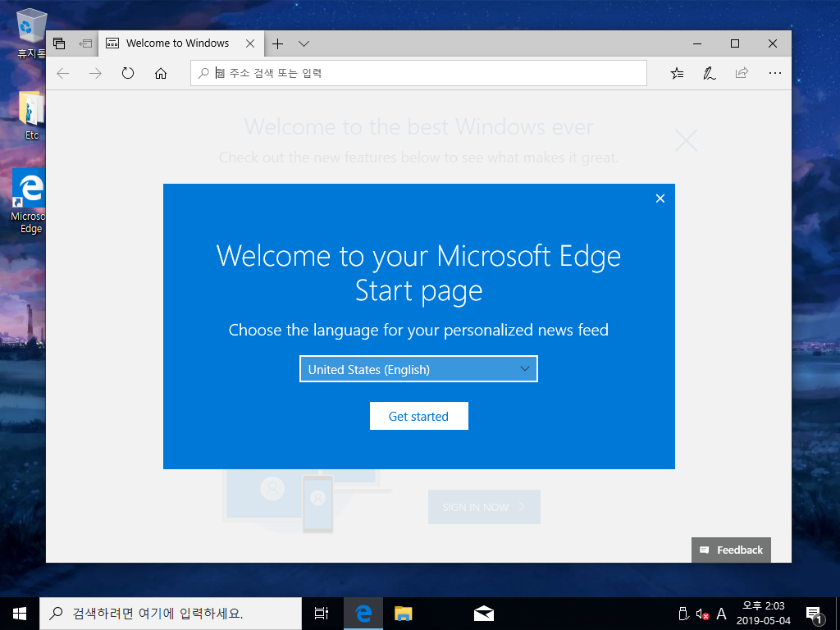Viewport: 840px width, 630px height.
Task: Open safely remove hardware tray icon
Action: 683,614
